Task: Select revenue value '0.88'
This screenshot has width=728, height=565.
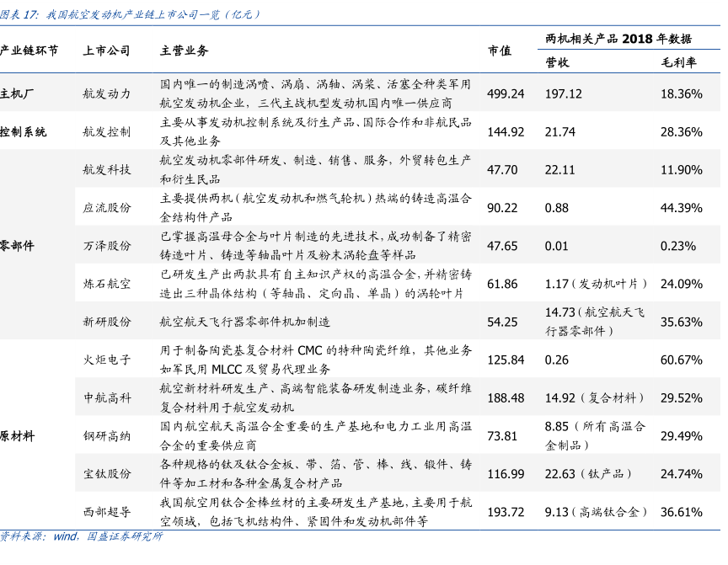Action: coord(557,208)
